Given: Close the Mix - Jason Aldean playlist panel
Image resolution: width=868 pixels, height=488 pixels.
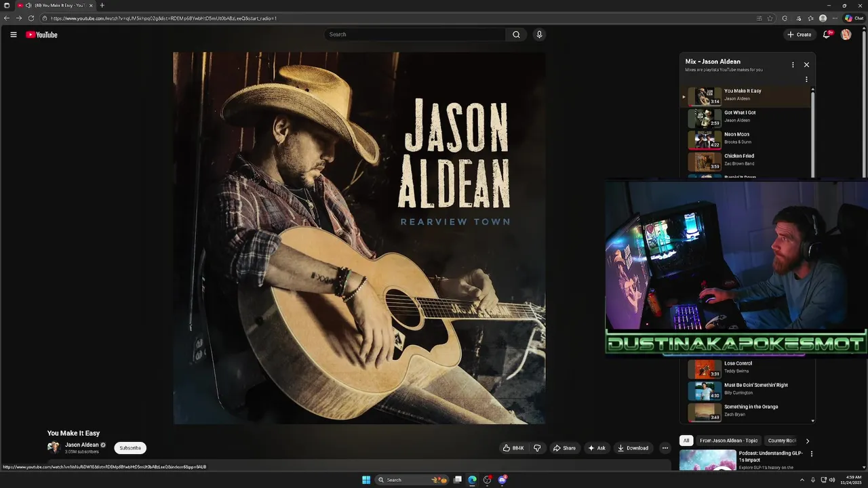Looking at the screenshot, I should (806, 65).
